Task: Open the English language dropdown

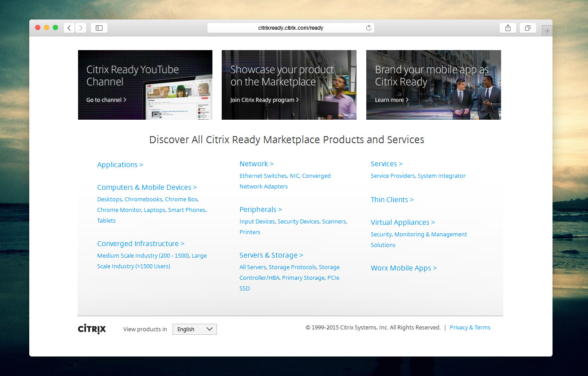Action: [x=195, y=329]
